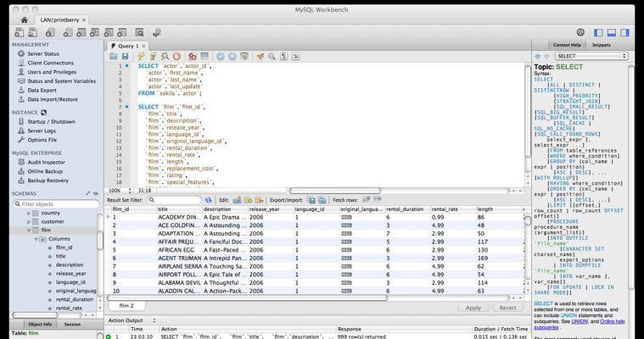Open settings gear icon at top right

(580, 32)
